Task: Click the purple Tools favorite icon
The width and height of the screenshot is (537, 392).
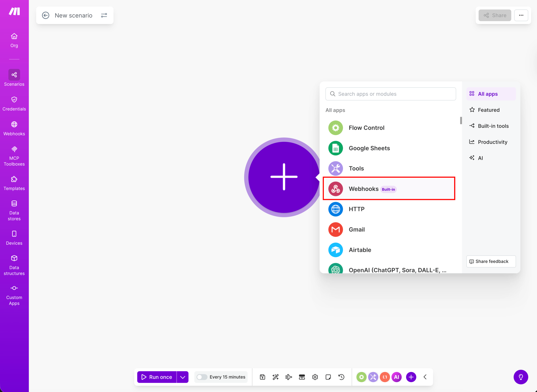Action: click(x=373, y=377)
